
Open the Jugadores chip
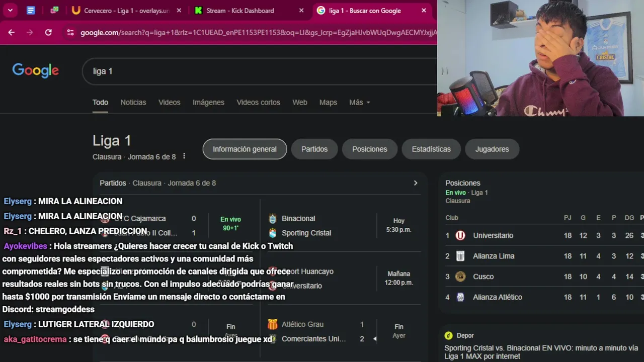[492, 149]
